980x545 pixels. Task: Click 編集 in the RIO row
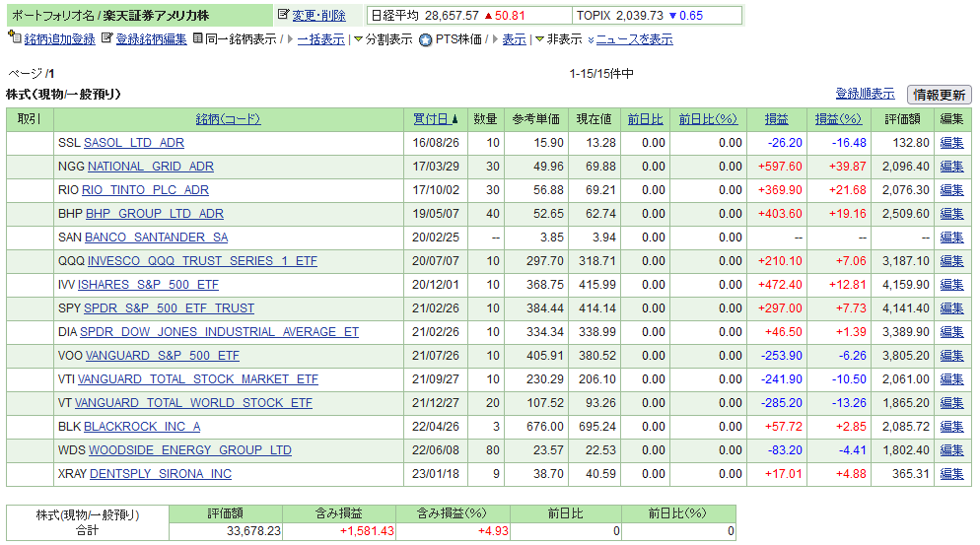(951, 190)
